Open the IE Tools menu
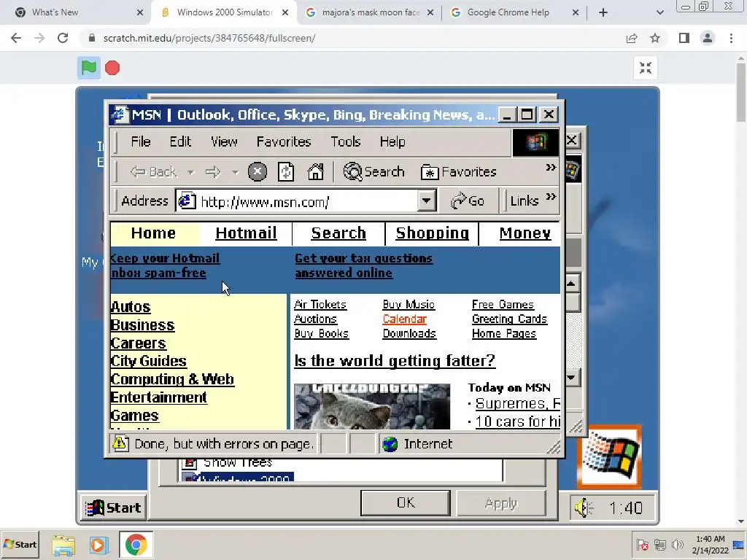Screen dimensions: 747x560 point(345,142)
